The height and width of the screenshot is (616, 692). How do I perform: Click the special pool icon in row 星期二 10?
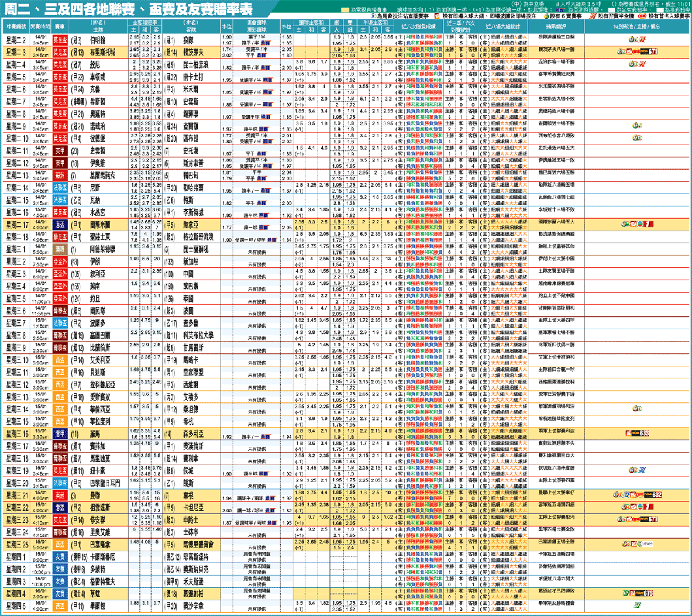coord(637,138)
